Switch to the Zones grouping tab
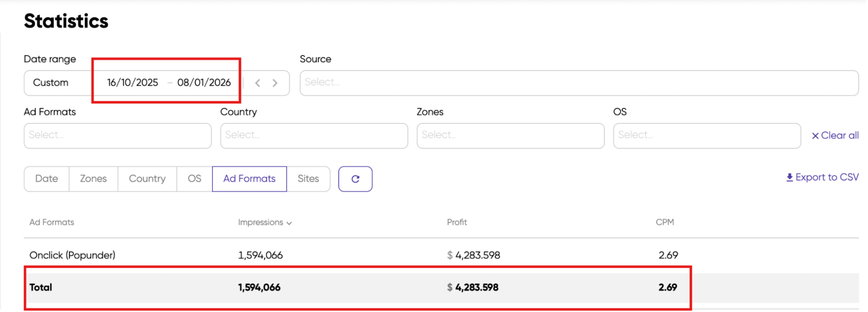This screenshot has width=868, height=312. pos(93,179)
